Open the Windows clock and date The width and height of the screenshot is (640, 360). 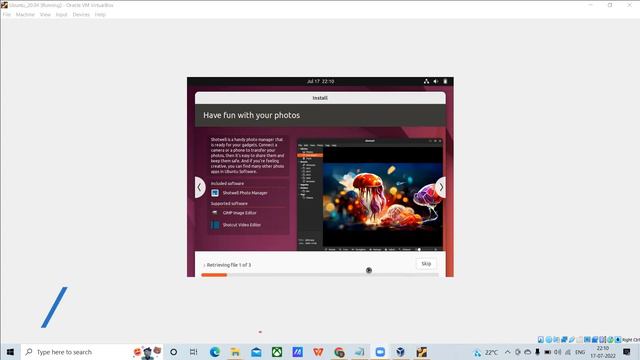603,352
